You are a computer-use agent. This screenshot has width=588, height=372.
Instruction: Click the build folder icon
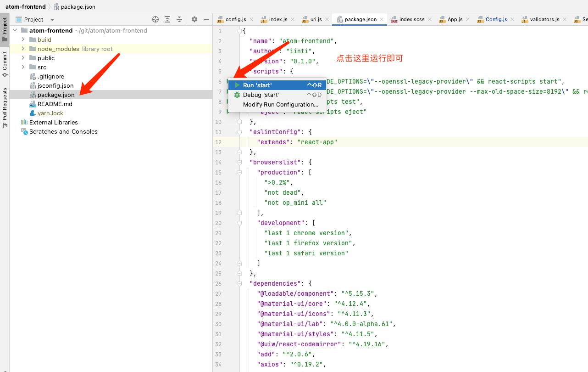[33, 39]
